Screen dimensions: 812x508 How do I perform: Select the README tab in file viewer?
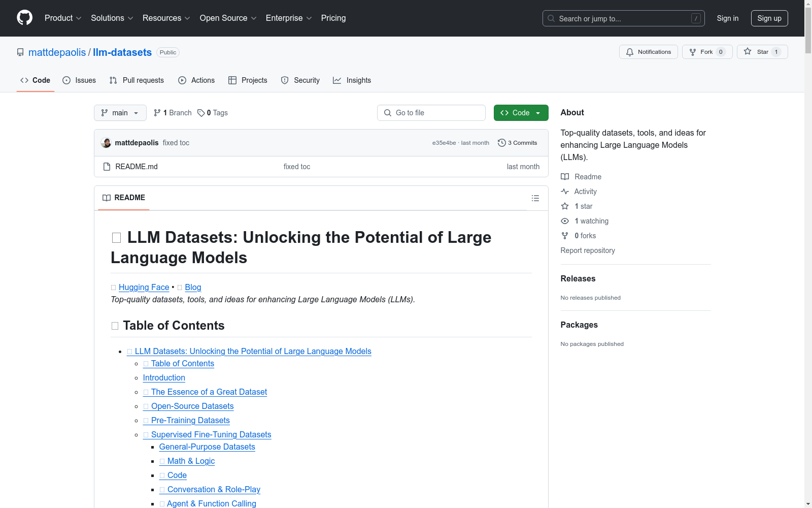point(124,198)
